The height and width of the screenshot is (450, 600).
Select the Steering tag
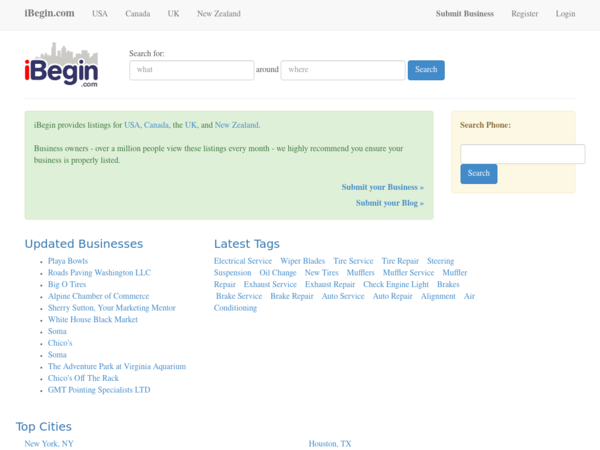click(440, 261)
